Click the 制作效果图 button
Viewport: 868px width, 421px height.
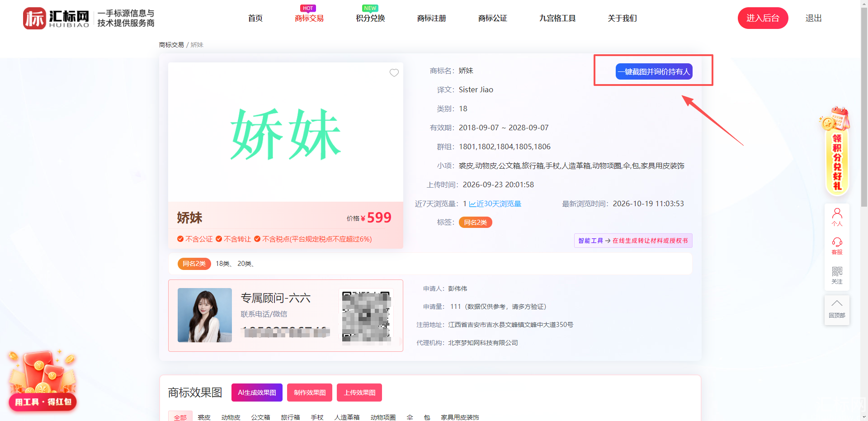click(310, 393)
